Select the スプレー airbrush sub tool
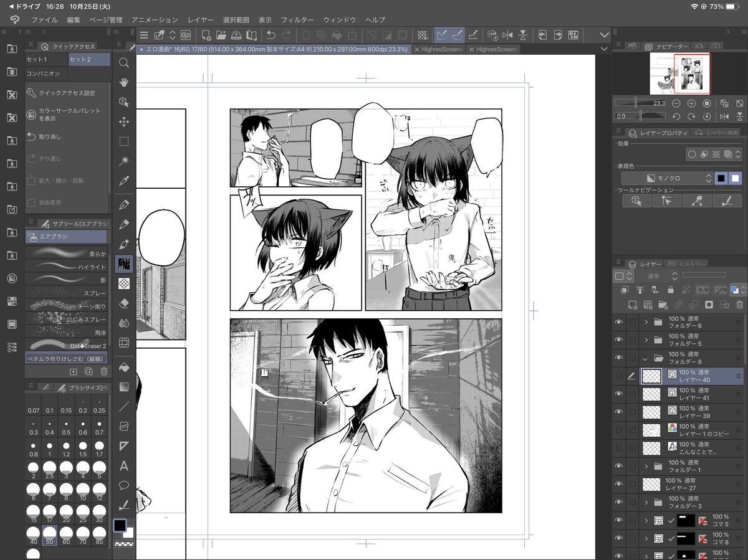748x560 pixels. pyautogui.click(x=67, y=292)
